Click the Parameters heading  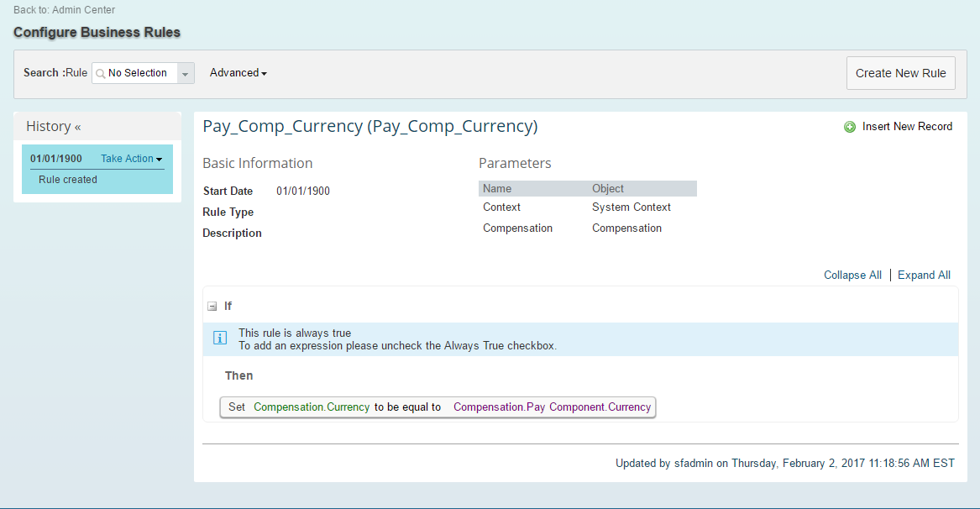click(515, 163)
